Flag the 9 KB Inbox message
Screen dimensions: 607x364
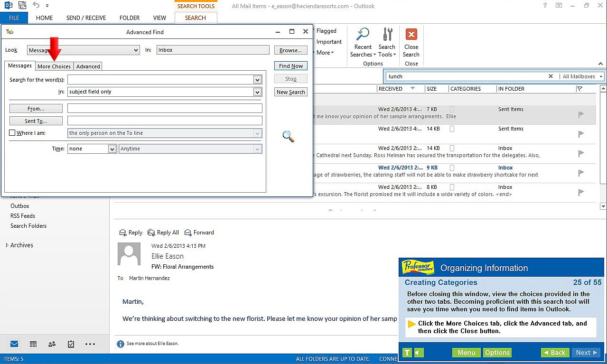click(x=581, y=173)
